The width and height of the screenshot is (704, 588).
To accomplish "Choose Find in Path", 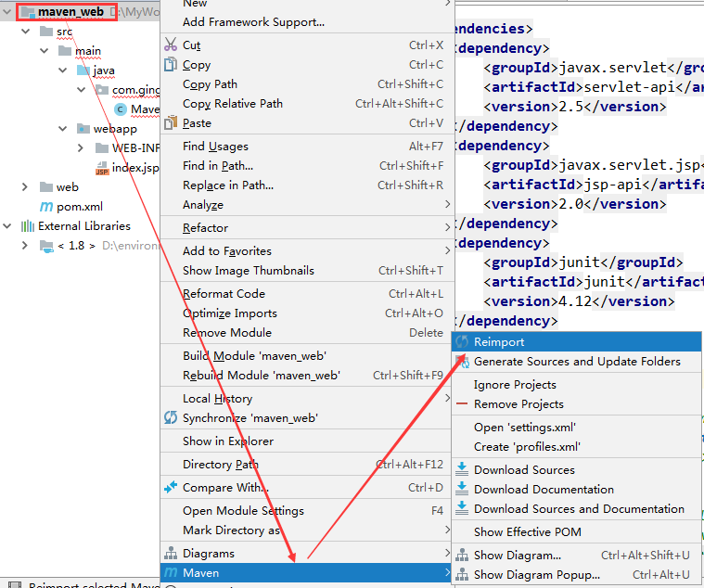I will click(x=307, y=166).
